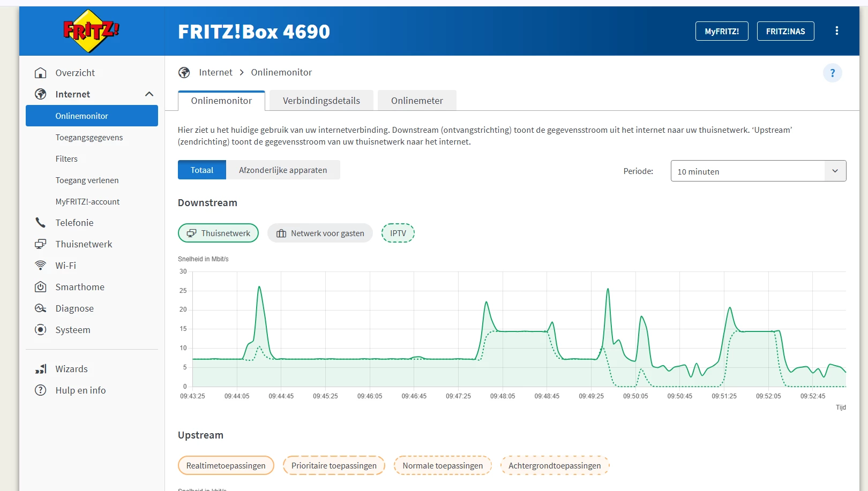The width and height of the screenshot is (868, 491).
Task: Open the three-dot options menu
Action: [x=836, y=31]
